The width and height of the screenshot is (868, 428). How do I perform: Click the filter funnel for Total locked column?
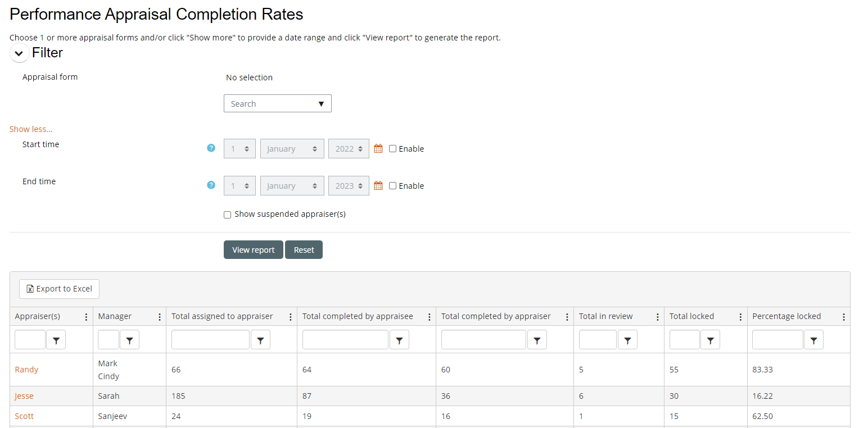coord(710,340)
